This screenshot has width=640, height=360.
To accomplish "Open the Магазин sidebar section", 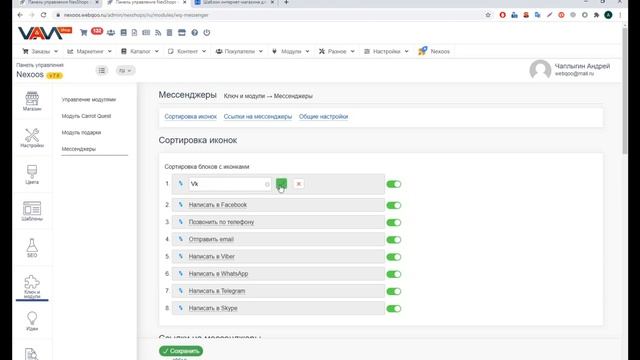I will coord(32,101).
